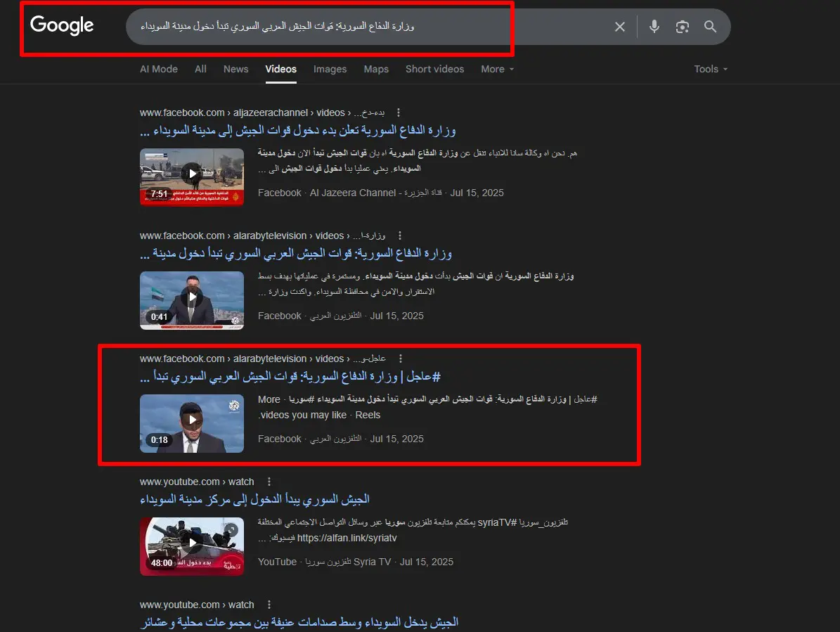Viewport: 840px width, 632px height.
Task: Focus the Google search text field
Action: pos(370,26)
